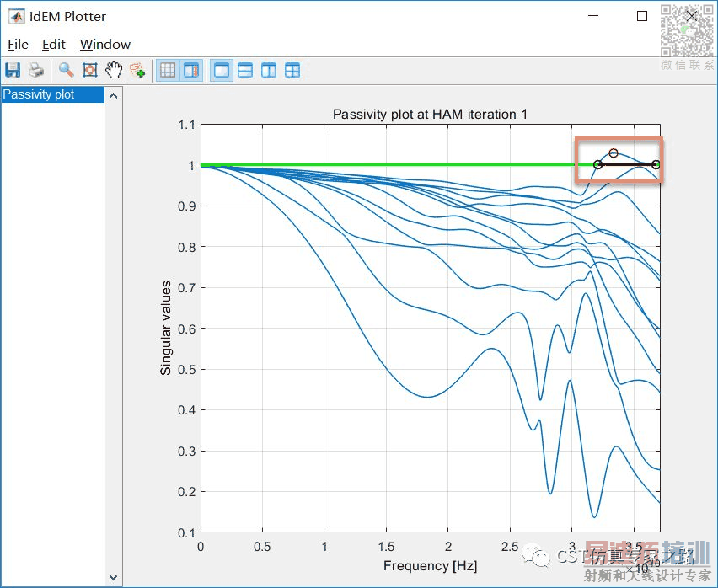
Task: Select four-quadrant plot layout
Action: point(292,71)
